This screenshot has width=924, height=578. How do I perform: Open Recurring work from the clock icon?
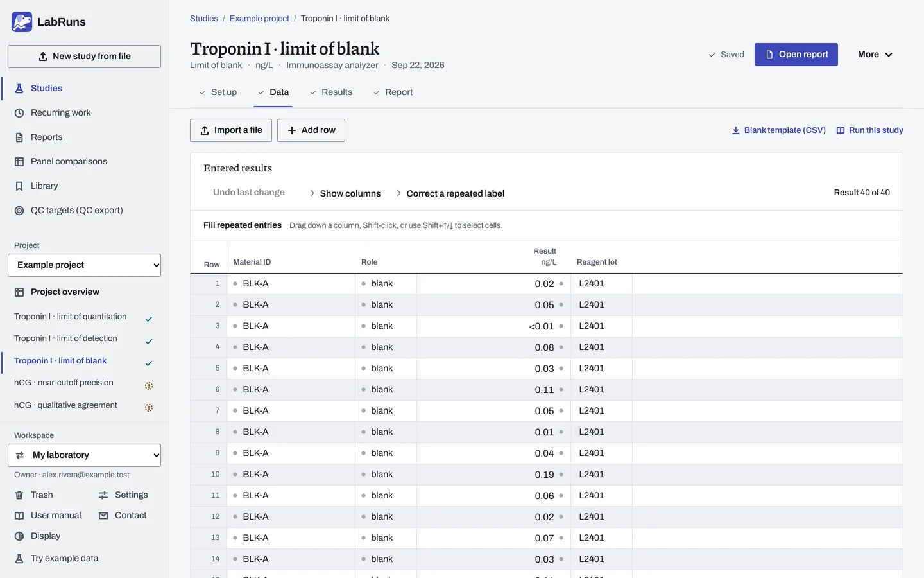(x=19, y=113)
